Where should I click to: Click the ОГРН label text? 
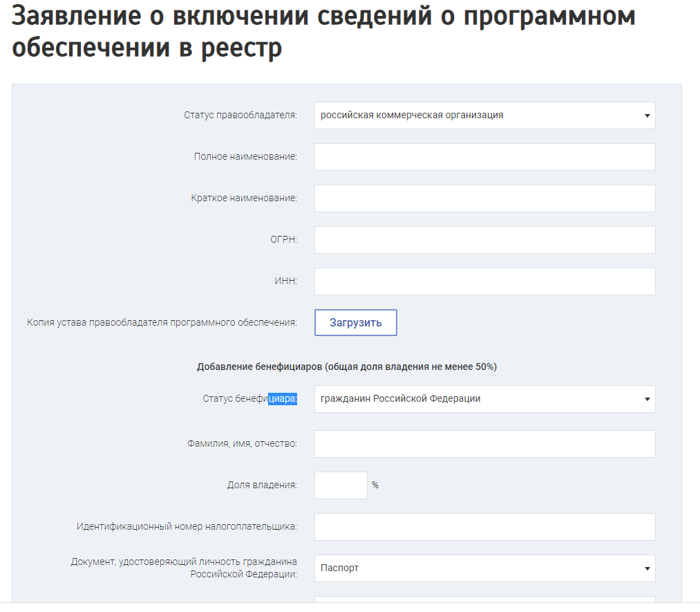284,240
